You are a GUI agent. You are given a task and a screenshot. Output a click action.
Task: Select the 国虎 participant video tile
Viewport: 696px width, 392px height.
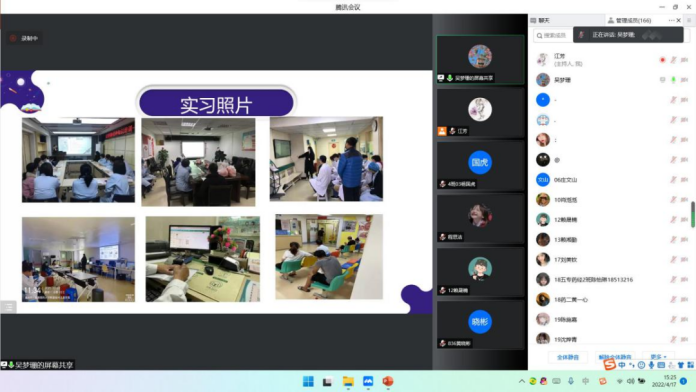pyautogui.click(x=480, y=166)
